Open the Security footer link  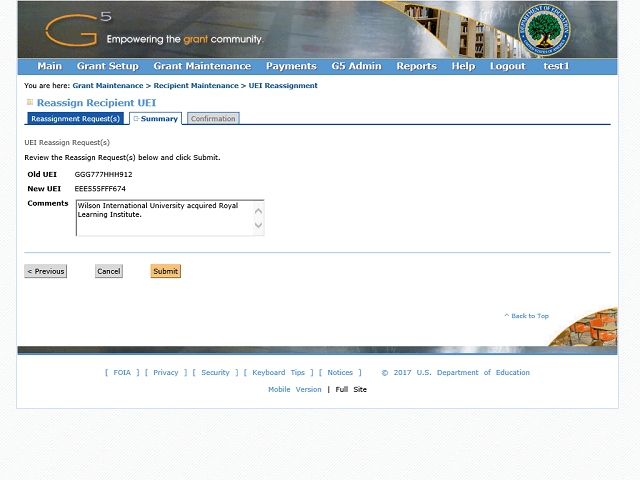tap(215, 372)
